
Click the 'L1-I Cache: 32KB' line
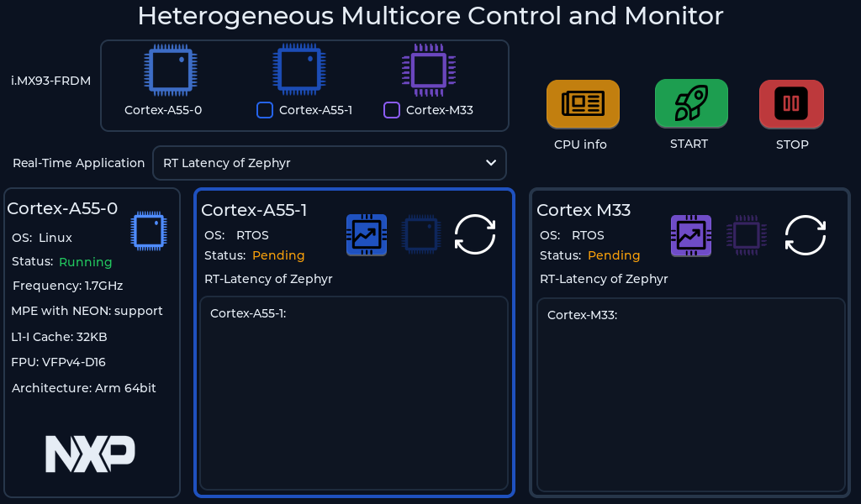tap(59, 337)
